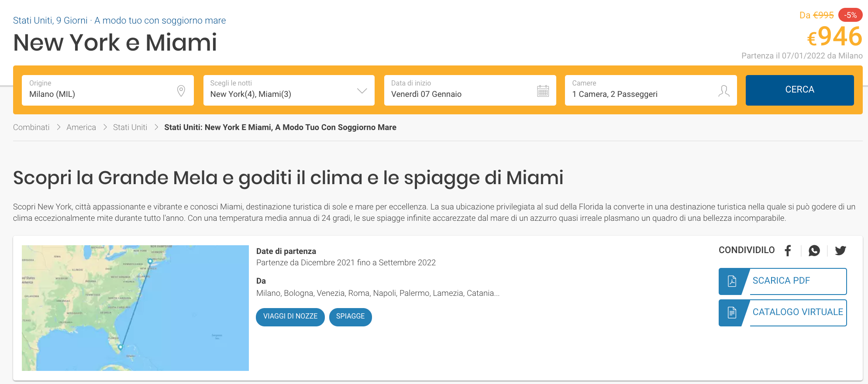Go to Stati Uniti breadcrumb
Screen dimensions: 868x384
[130, 127]
